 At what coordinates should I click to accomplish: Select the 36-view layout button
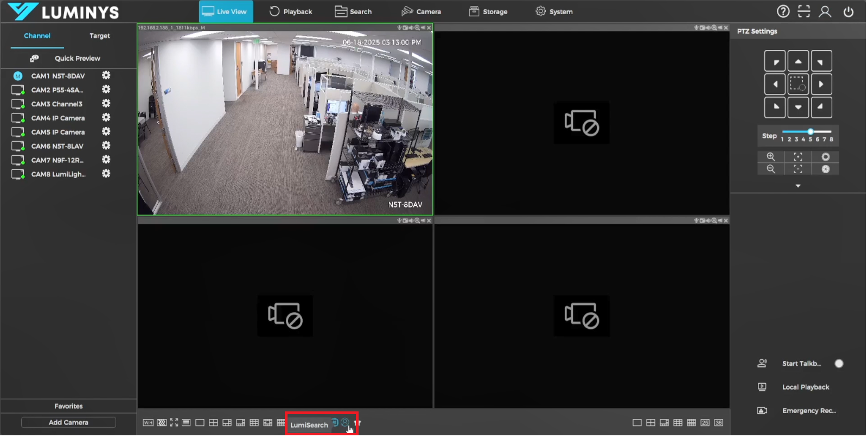(718, 423)
